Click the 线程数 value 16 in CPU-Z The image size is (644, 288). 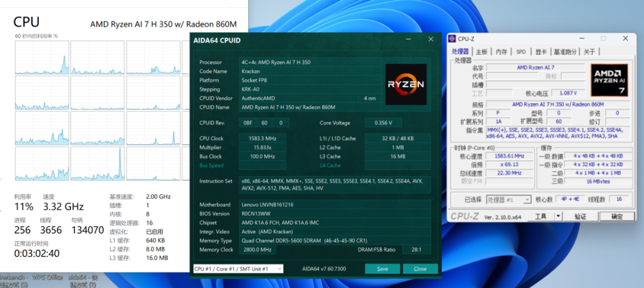[618, 199]
